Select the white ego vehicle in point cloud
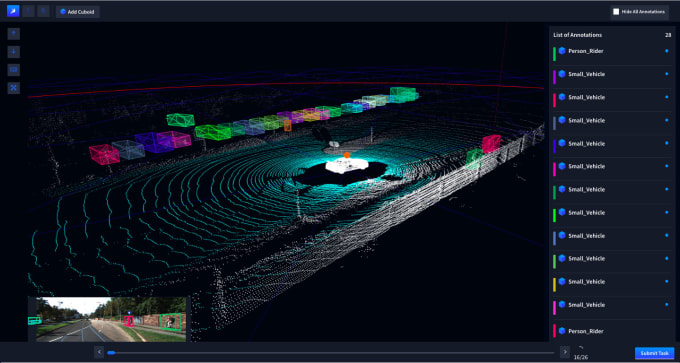Viewport: 680px width, 363px height. coord(346,166)
